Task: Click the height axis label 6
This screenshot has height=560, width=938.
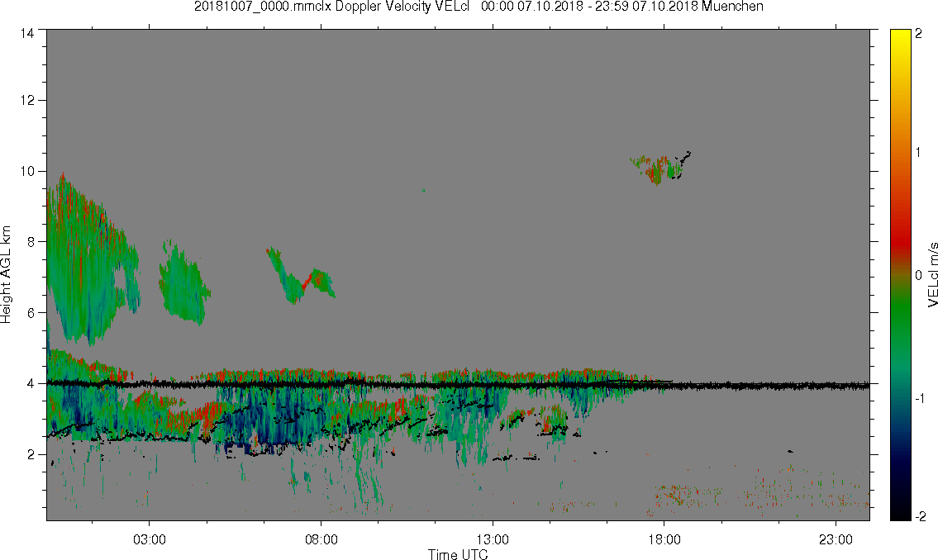Action: 31,312
